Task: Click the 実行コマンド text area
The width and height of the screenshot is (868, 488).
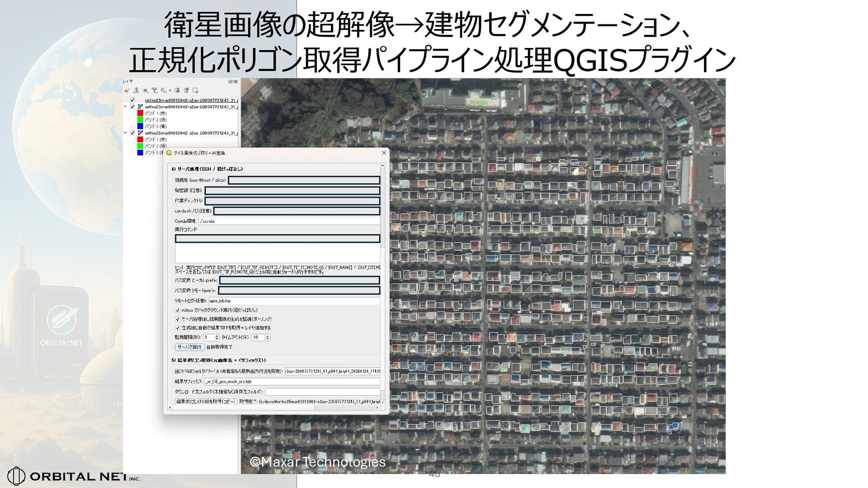Action: [277, 248]
